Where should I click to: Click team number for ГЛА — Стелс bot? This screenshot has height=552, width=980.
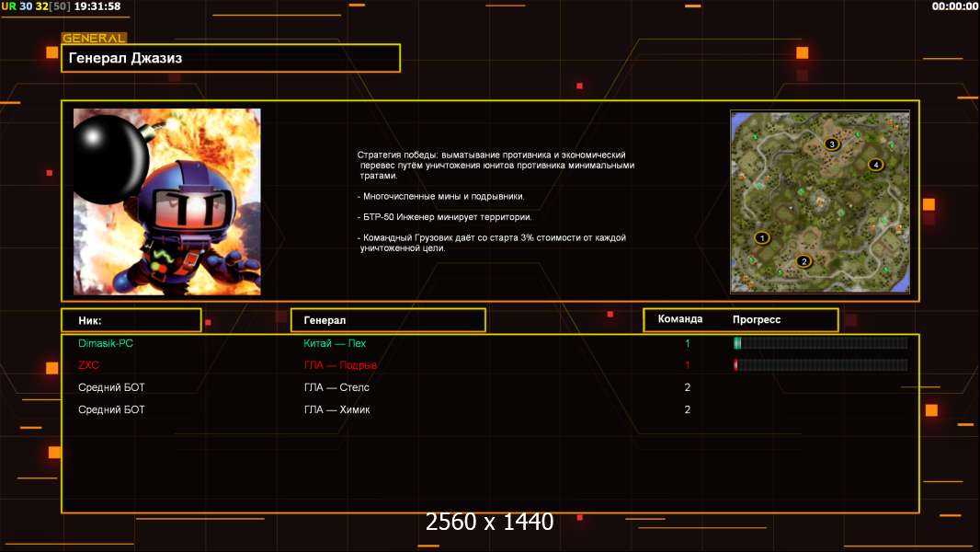click(x=688, y=387)
